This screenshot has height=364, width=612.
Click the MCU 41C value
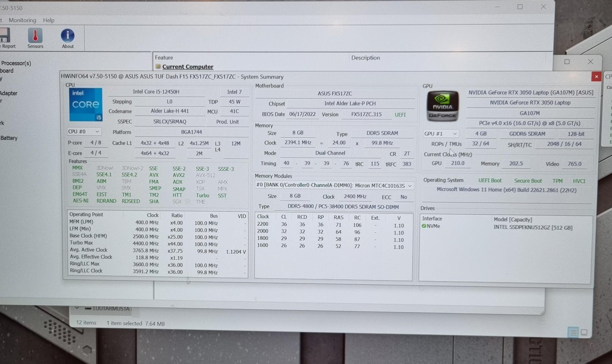(x=234, y=112)
